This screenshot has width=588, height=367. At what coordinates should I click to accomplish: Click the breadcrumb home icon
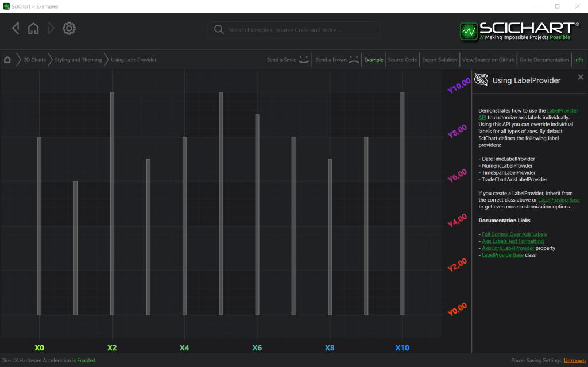(7, 59)
